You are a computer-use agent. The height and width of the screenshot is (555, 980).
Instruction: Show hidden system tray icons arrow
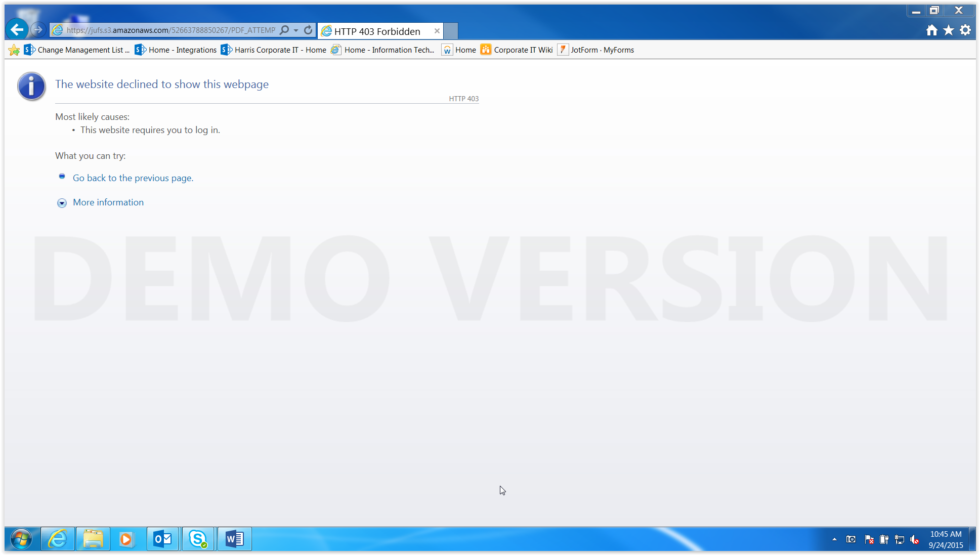(834, 539)
